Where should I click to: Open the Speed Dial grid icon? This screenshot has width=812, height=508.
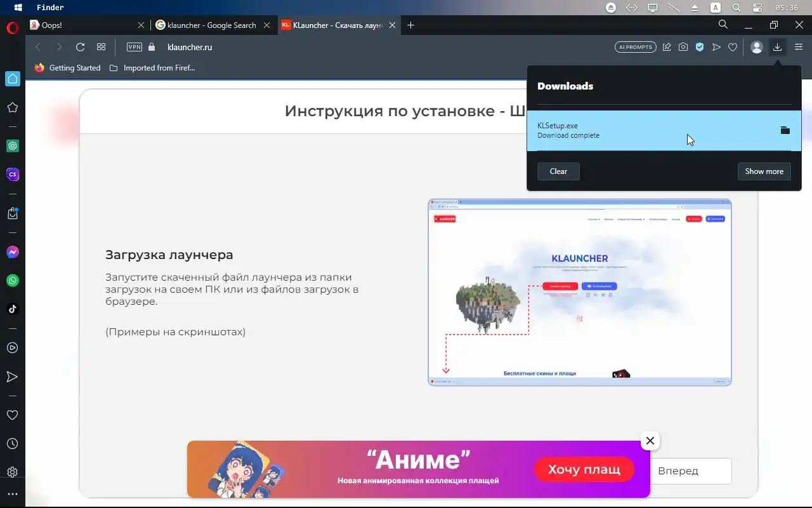(x=101, y=47)
